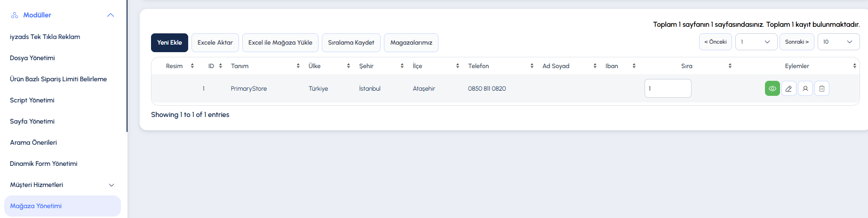Screen dimensions: 868x218
Task: Open iyzads Tek Tıkla Reklam module
Action: pyautogui.click(x=45, y=37)
